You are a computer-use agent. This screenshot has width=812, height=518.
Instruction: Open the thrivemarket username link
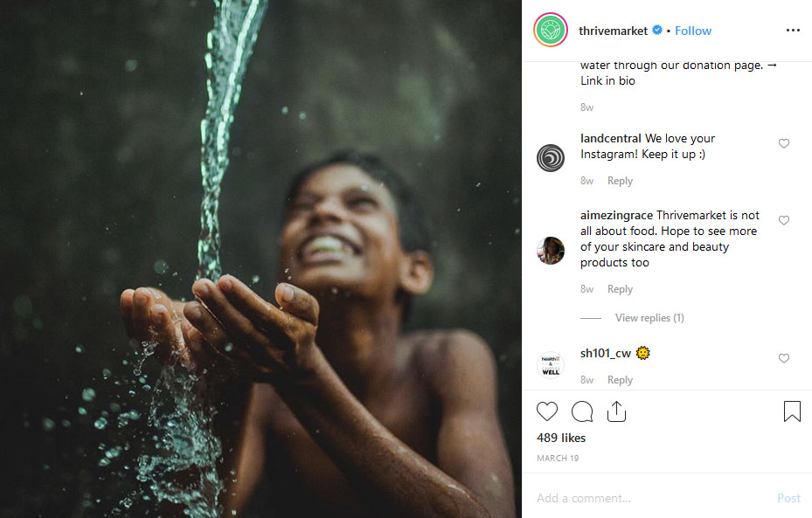tap(613, 31)
